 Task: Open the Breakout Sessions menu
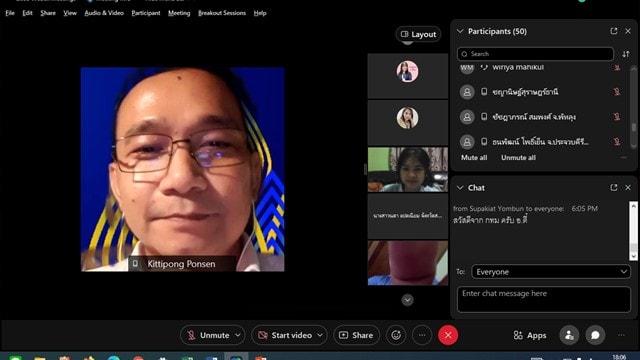222,13
